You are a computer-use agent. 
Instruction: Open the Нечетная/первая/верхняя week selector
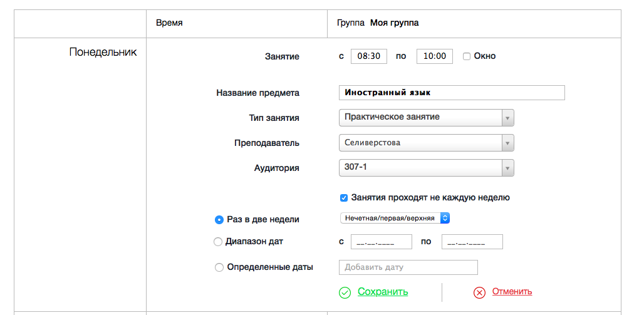[x=395, y=218]
